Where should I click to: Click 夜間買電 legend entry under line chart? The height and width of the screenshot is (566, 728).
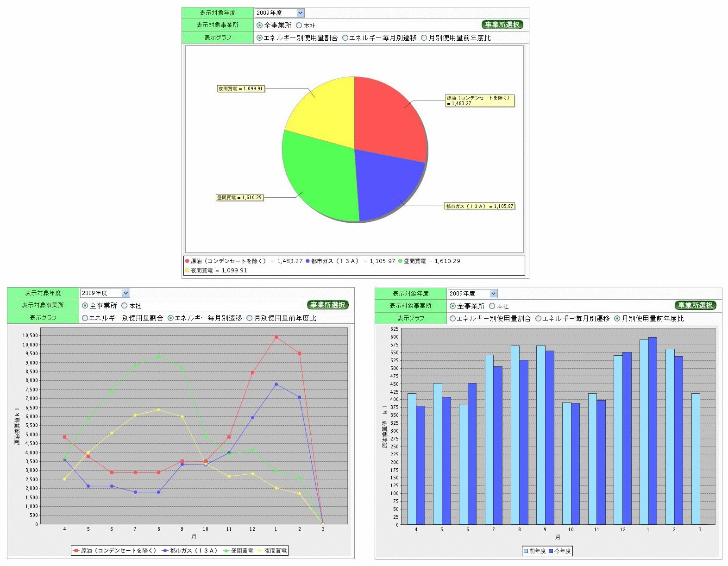point(272,551)
